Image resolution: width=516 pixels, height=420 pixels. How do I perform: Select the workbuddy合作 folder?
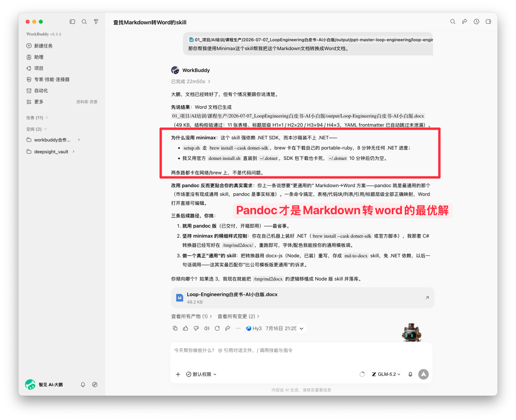point(48,140)
